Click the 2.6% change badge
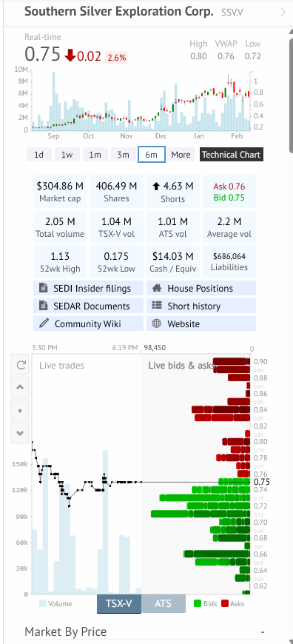 point(117,58)
